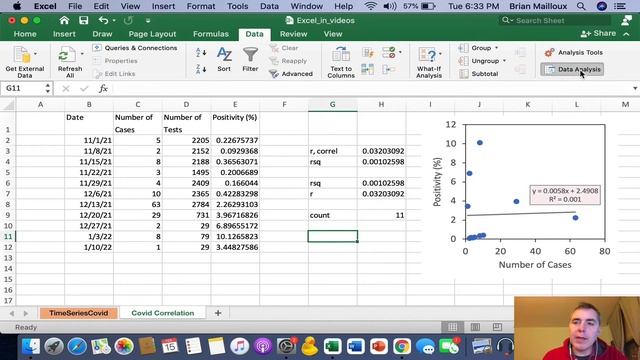Select Covid Correlation sheet tab
This screenshot has height=360, width=640.
[162, 313]
